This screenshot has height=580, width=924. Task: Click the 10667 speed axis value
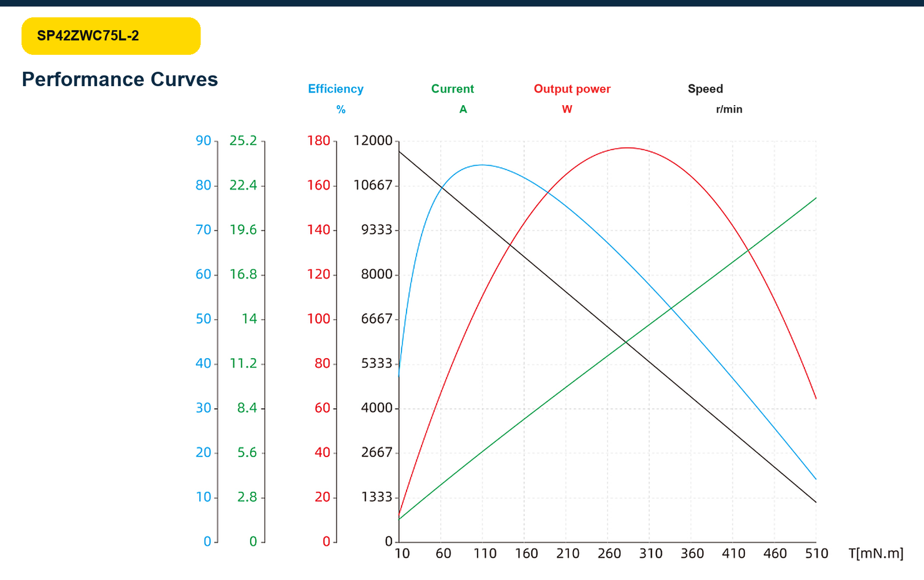click(372, 185)
